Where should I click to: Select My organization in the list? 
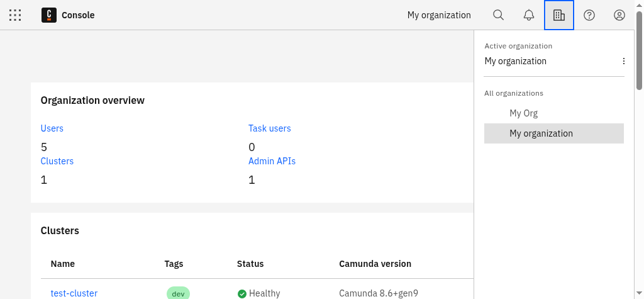click(x=553, y=133)
